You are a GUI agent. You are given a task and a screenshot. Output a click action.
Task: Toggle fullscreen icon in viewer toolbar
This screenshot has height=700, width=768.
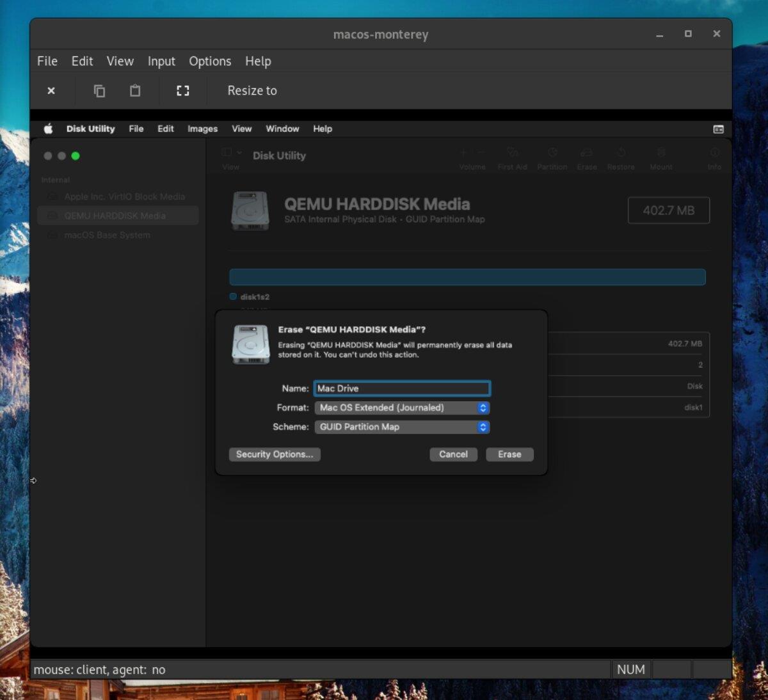click(x=183, y=91)
